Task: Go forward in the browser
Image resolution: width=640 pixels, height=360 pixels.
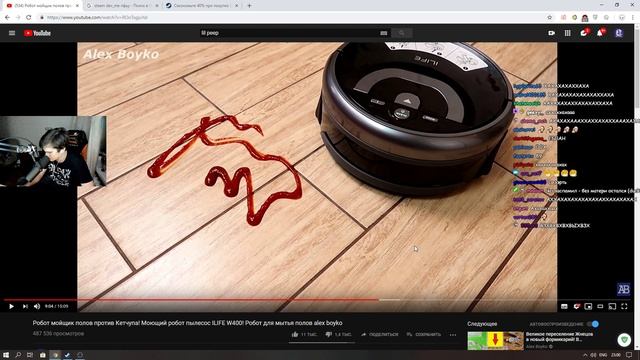Action: click(x=18, y=18)
